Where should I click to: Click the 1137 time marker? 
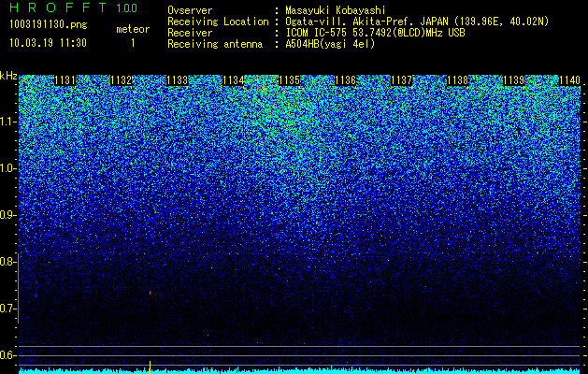(402, 80)
